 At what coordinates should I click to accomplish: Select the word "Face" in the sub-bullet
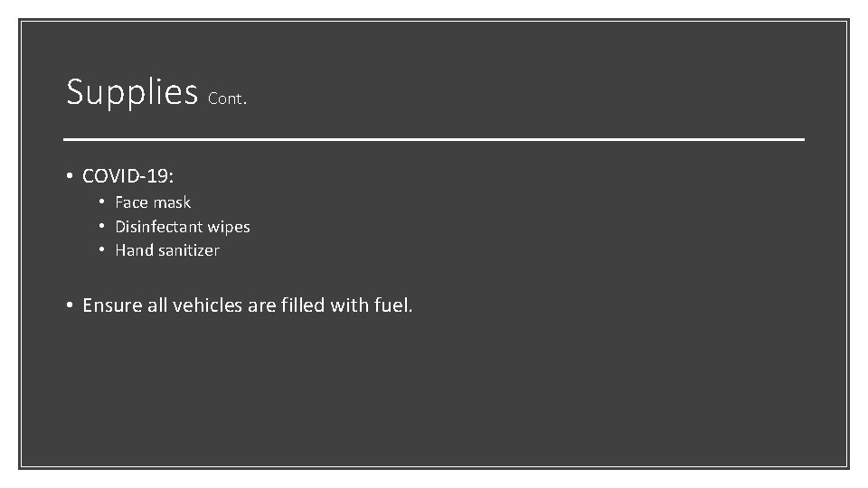[x=131, y=202]
